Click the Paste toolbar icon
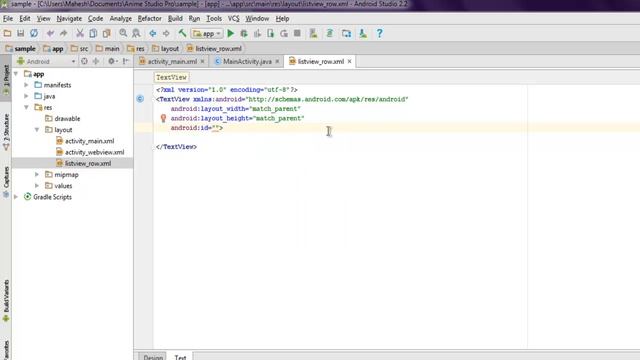 [107, 33]
